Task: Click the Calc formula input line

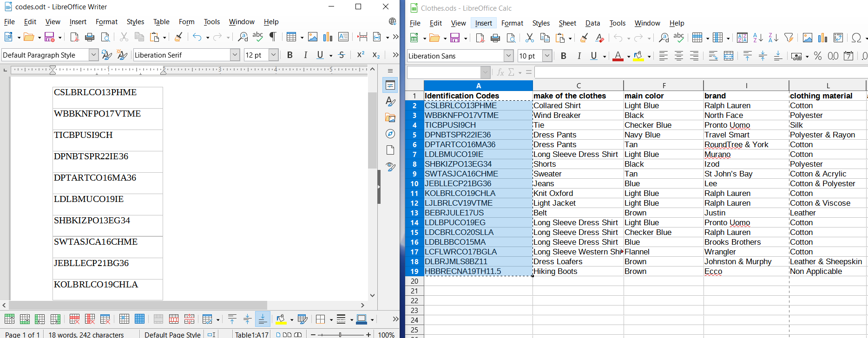Action: [x=701, y=72]
